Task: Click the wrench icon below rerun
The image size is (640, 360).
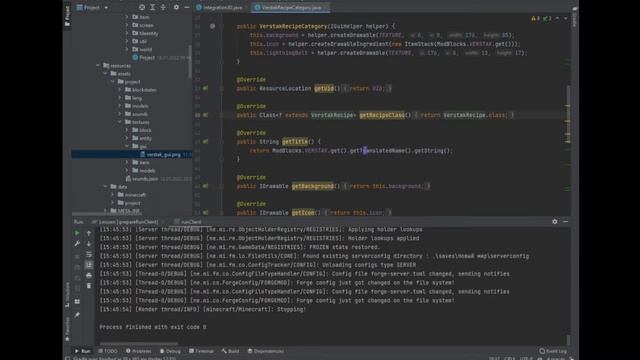Action: coord(77,244)
